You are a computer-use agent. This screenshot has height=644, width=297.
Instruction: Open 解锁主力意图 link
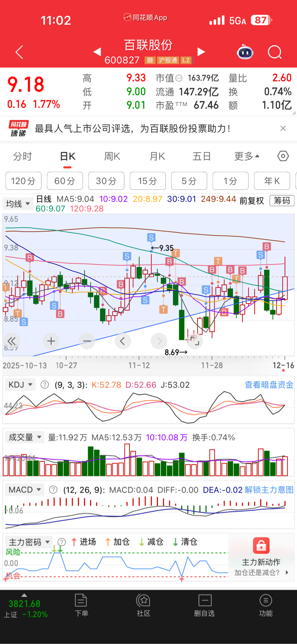pyautogui.click(x=269, y=490)
